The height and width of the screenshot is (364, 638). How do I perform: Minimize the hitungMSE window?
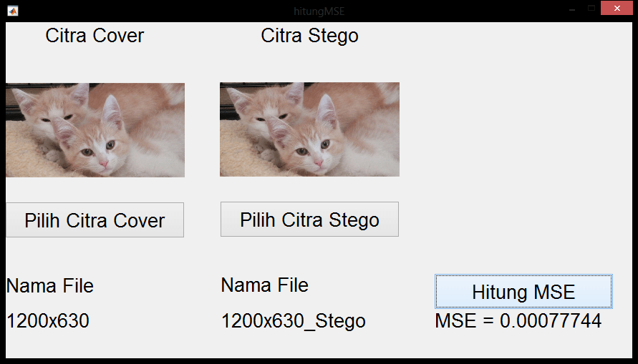[572, 10]
